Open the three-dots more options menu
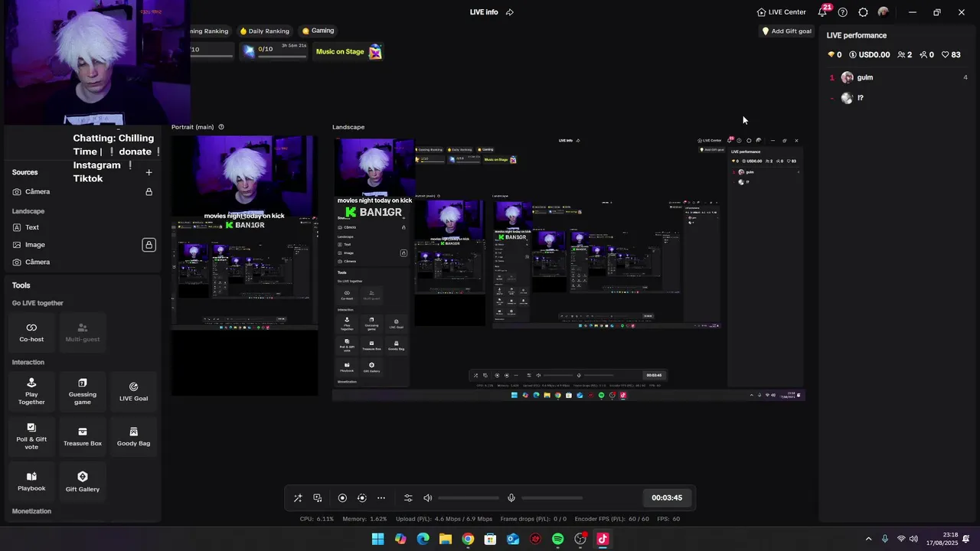 tap(381, 497)
